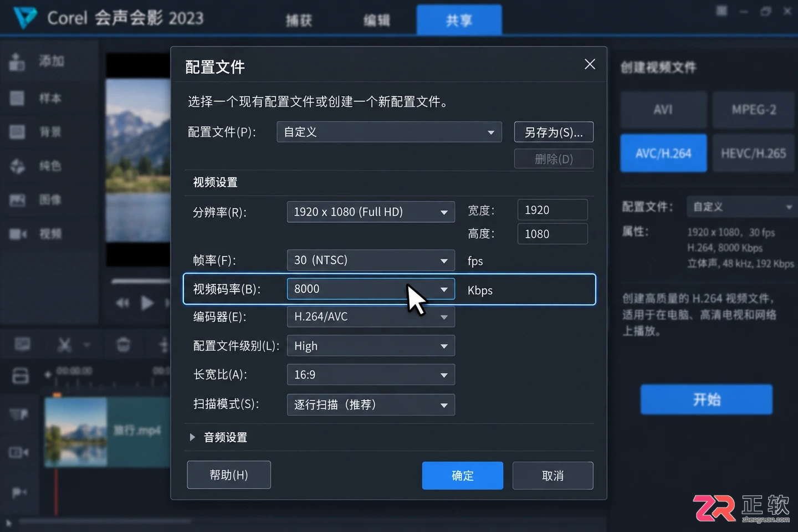Expand the 音频设置 section triangle
This screenshot has height=532, width=798.
pos(192,437)
